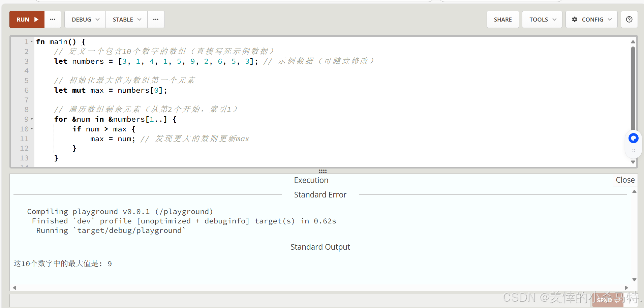Open the TOOLS dropdown menu
The image size is (644, 308).
(x=542, y=20)
